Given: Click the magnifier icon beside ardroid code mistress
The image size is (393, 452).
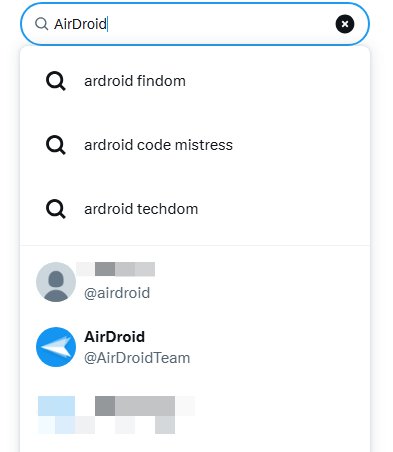Looking at the screenshot, I should tap(56, 145).
